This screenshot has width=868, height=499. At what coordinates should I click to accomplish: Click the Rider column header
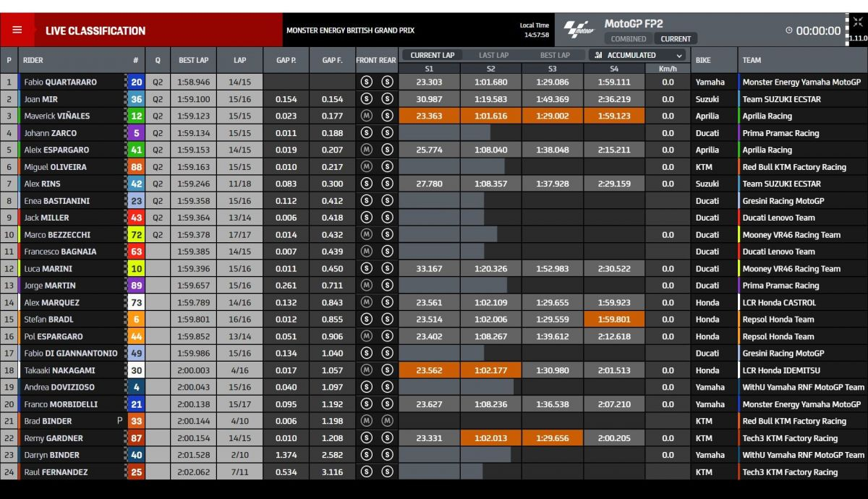(33, 61)
